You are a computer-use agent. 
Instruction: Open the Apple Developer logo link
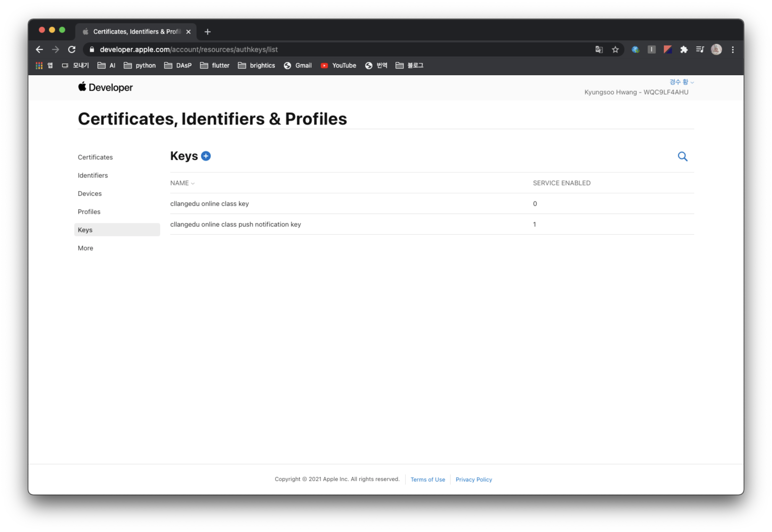[105, 87]
